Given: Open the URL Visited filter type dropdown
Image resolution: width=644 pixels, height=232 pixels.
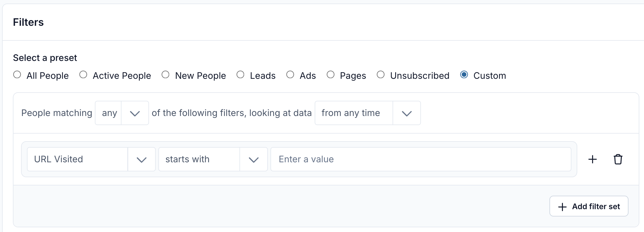Looking at the screenshot, I should click(x=91, y=159).
